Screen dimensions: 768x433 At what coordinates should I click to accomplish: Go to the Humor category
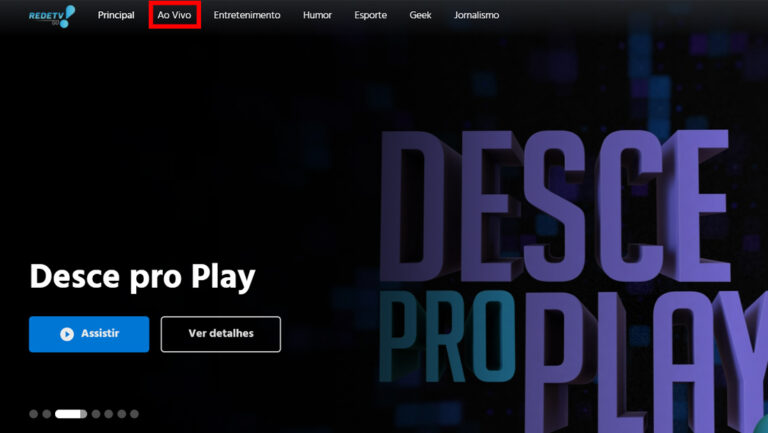click(x=317, y=15)
